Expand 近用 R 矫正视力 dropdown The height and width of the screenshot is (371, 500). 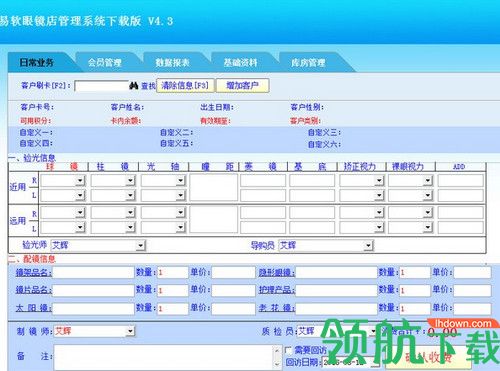tap(379, 181)
